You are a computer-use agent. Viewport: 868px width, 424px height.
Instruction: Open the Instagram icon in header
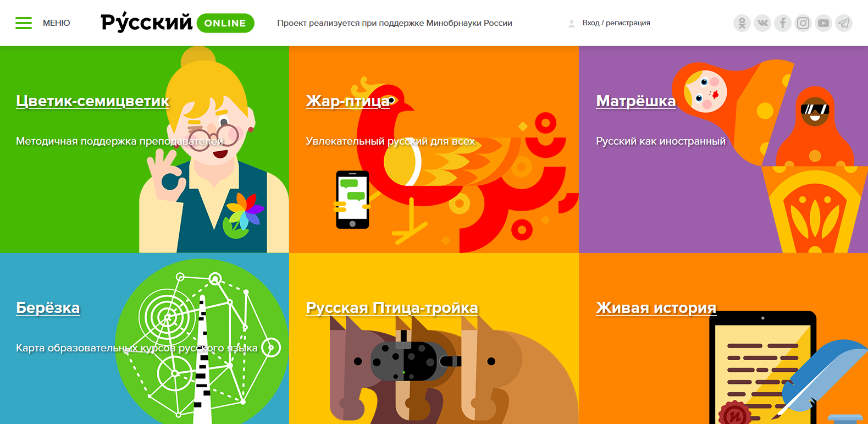(803, 23)
